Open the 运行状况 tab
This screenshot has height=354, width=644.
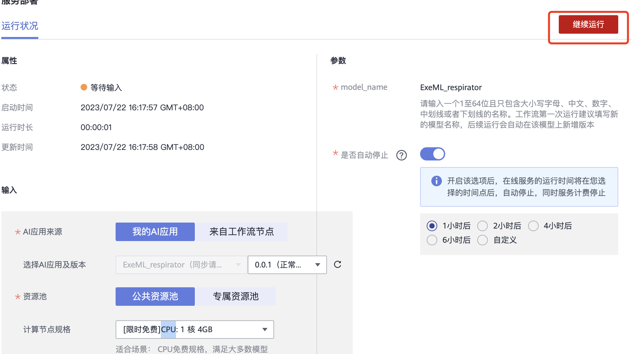click(20, 26)
